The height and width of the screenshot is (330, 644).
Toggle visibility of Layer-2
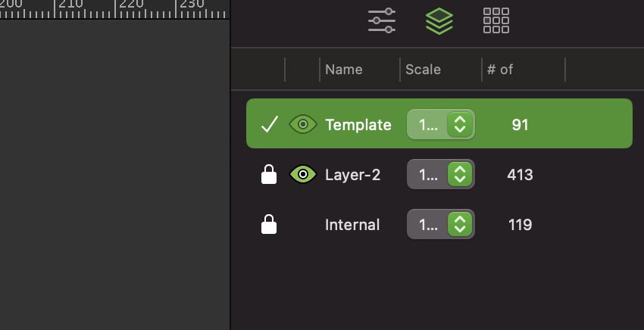(303, 176)
